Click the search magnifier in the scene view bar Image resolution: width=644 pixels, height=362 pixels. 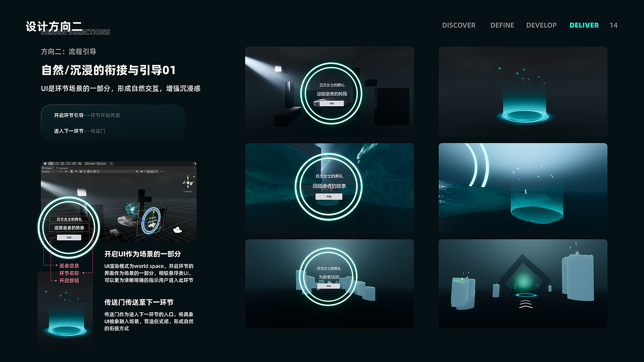pyautogui.click(x=161, y=172)
